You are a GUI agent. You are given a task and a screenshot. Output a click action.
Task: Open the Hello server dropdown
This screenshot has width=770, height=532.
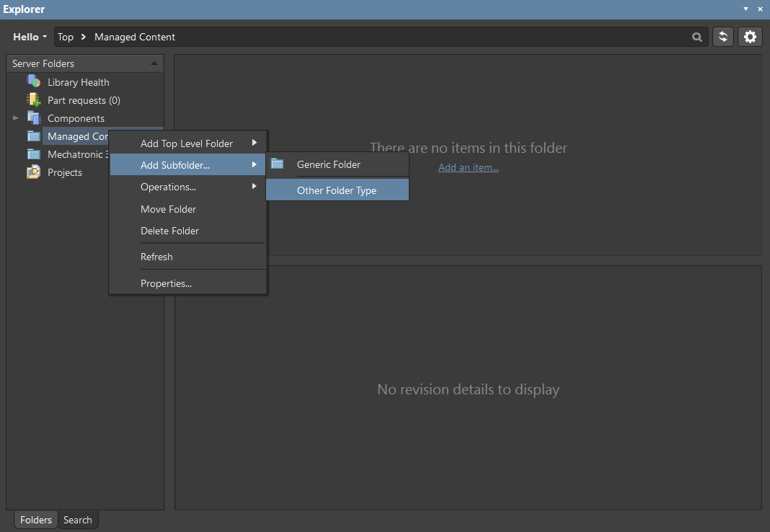30,37
